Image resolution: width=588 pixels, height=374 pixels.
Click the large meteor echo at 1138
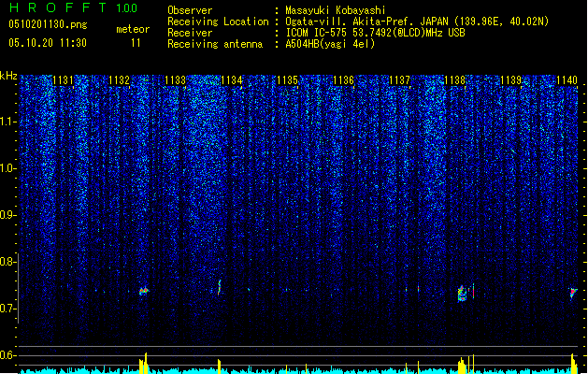click(462, 294)
